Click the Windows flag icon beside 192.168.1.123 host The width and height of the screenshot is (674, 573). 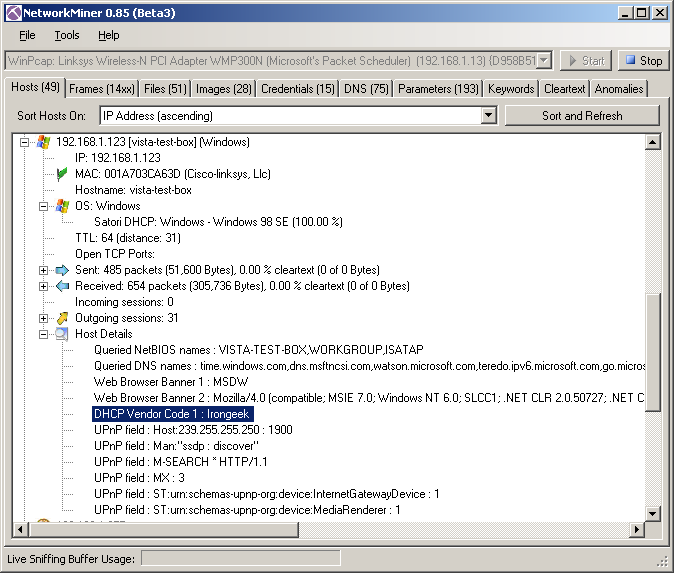click(x=43, y=142)
